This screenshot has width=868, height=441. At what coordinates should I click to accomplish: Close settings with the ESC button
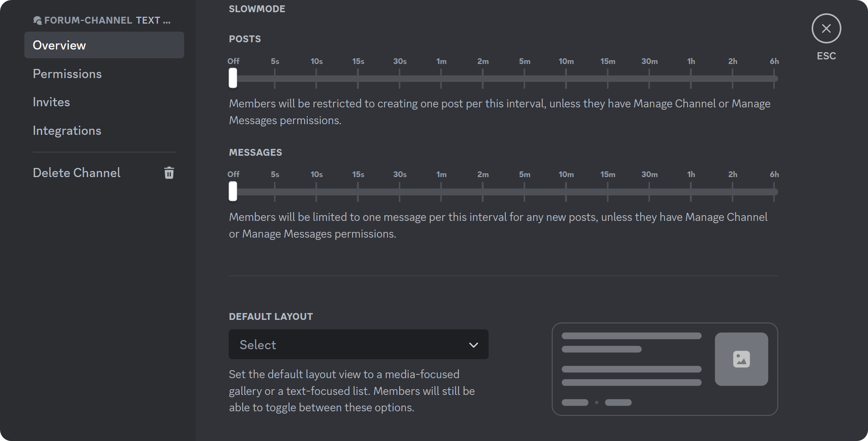pyautogui.click(x=826, y=28)
